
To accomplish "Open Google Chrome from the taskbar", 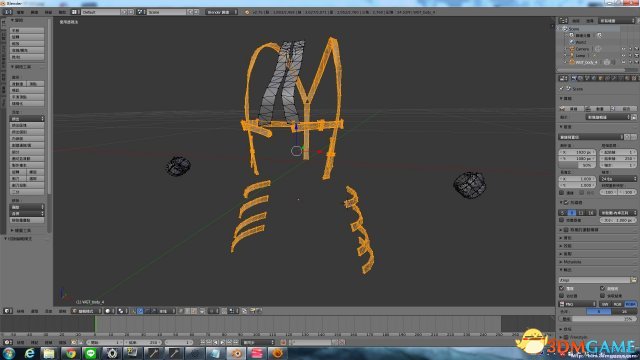I will pyautogui.click(x=71, y=353).
